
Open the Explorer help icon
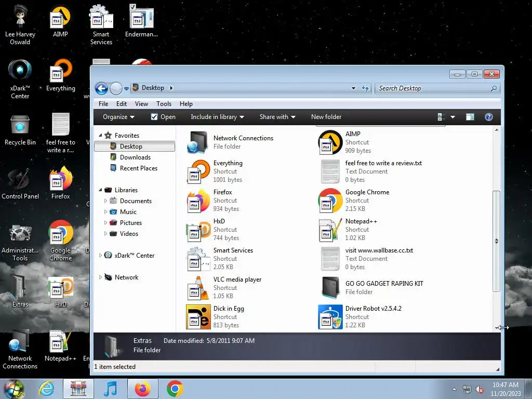pyautogui.click(x=488, y=117)
